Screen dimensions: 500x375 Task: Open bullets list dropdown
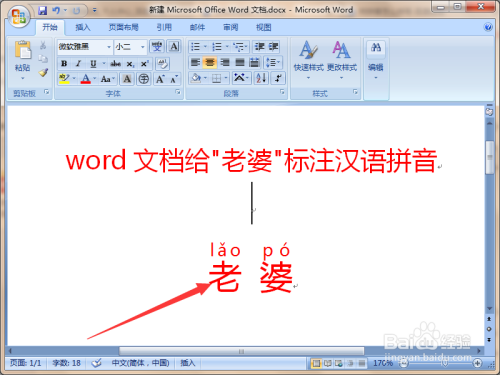point(206,47)
